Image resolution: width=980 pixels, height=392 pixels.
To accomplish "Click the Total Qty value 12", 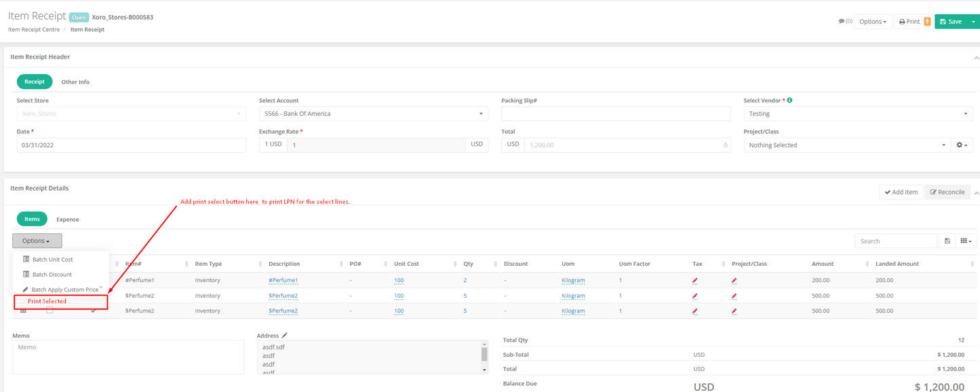I will 960,340.
